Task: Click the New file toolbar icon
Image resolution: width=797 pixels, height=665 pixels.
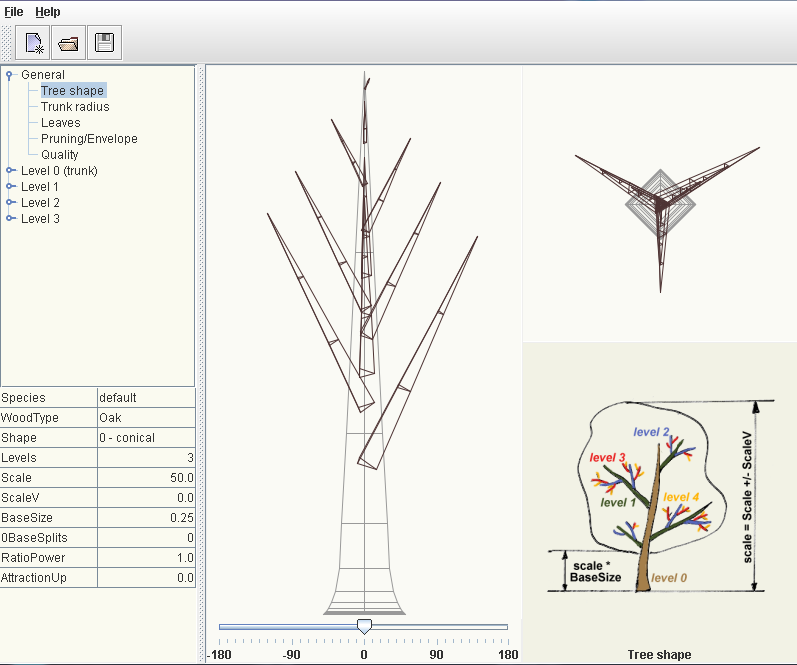Action: 33,43
